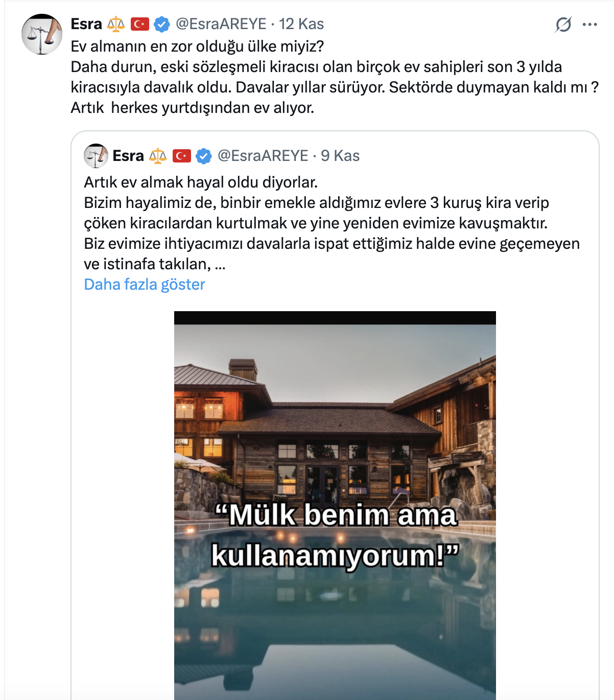Click the @EsraAREYE handle on main tweet
This screenshot has width=614, height=700.
click(x=221, y=24)
